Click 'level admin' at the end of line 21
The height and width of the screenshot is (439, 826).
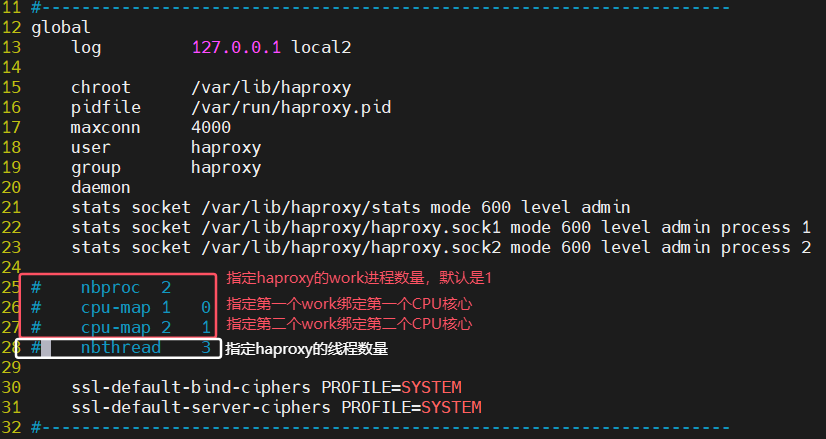click(x=576, y=208)
